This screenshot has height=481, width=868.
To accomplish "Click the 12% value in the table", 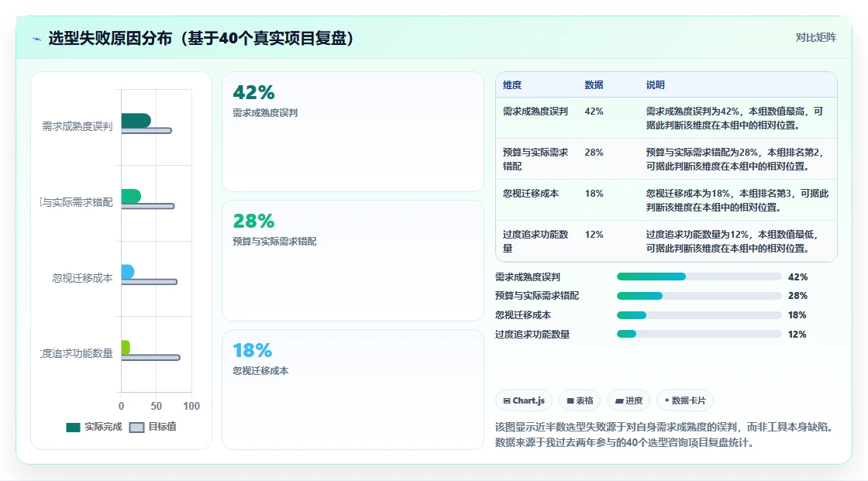I will tap(594, 234).
